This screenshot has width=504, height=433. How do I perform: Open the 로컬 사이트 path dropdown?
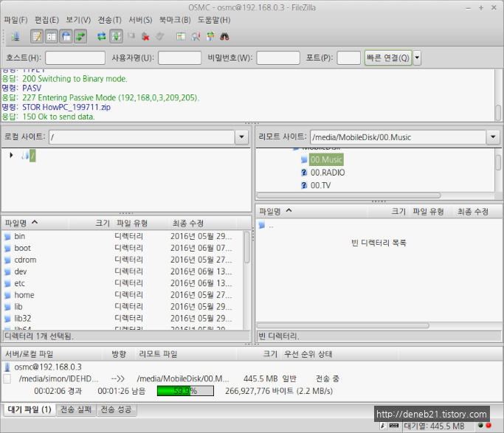pos(241,137)
